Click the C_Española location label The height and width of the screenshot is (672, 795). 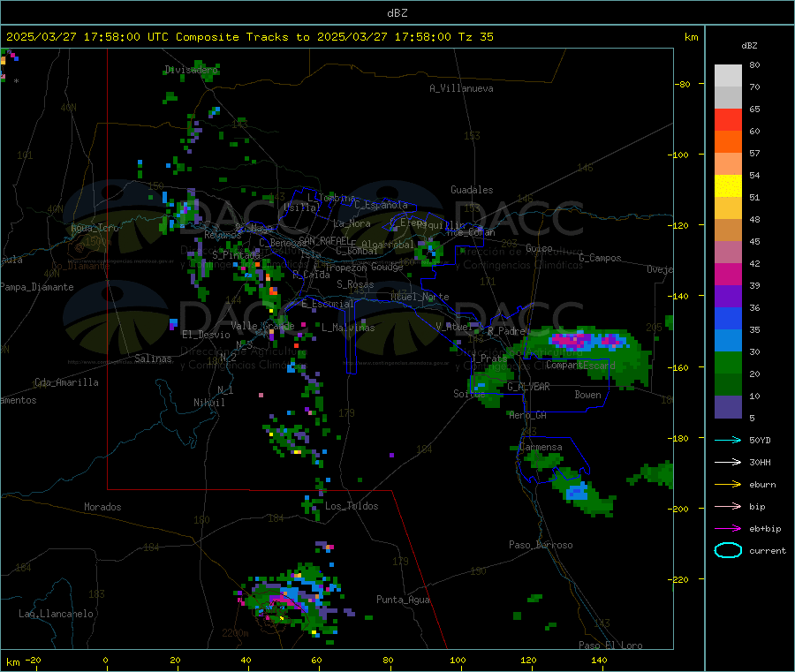tap(382, 205)
